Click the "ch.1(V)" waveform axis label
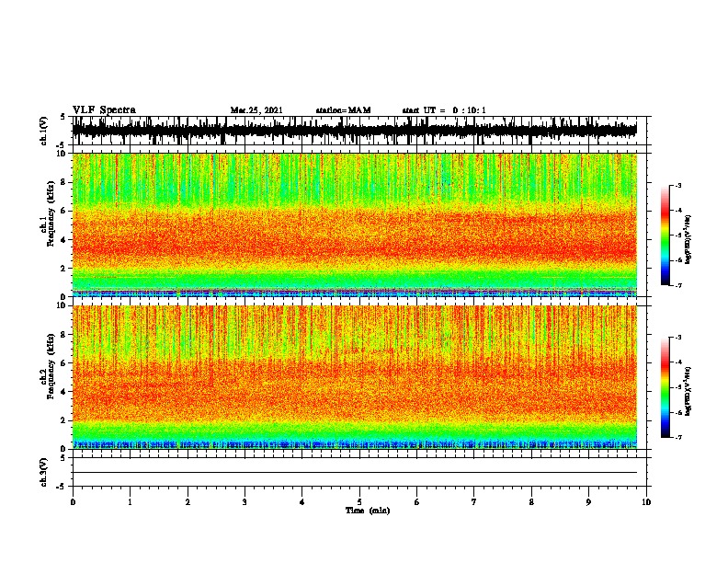The width and height of the screenshot is (728, 563). pos(43,131)
